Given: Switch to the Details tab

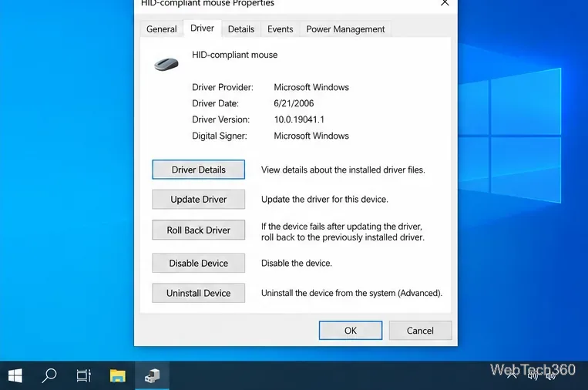Looking at the screenshot, I should coord(241,29).
